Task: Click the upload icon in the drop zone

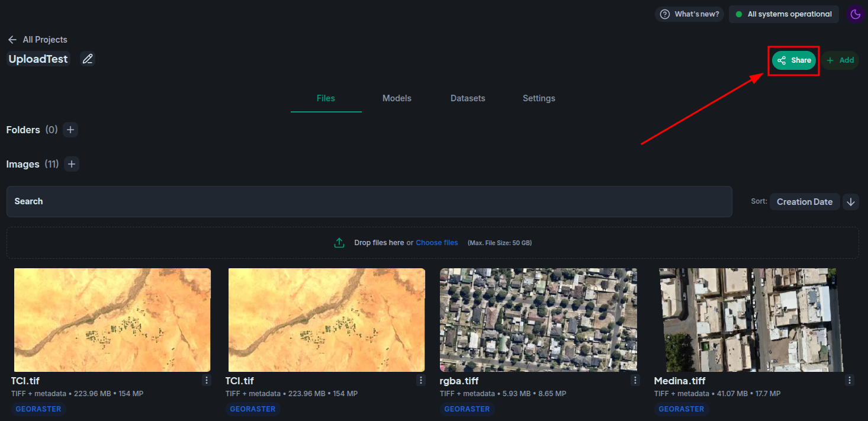Action: pyautogui.click(x=339, y=243)
